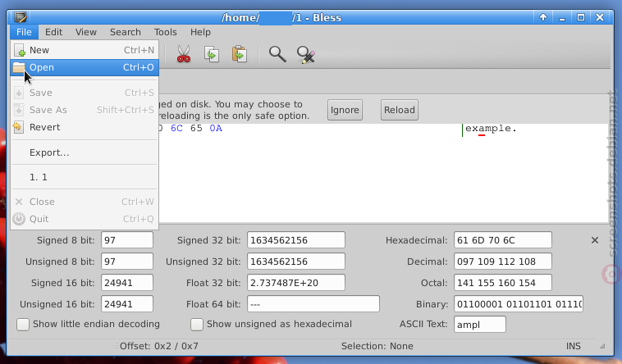Viewport: 622px width, 364px height.
Task: Click the Float 32 bit field
Action: [296, 283]
